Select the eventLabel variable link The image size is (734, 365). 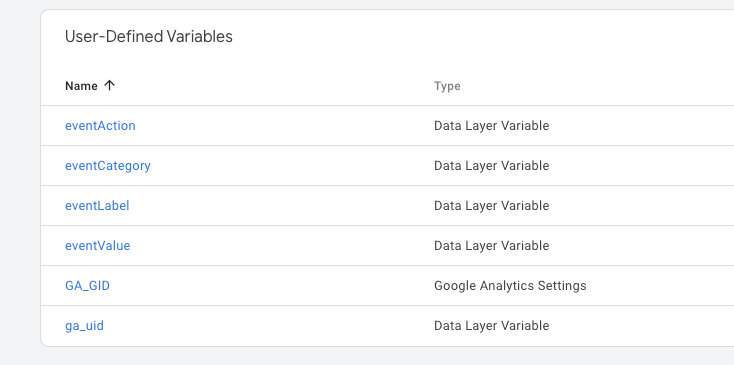pyautogui.click(x=97, y=205)
